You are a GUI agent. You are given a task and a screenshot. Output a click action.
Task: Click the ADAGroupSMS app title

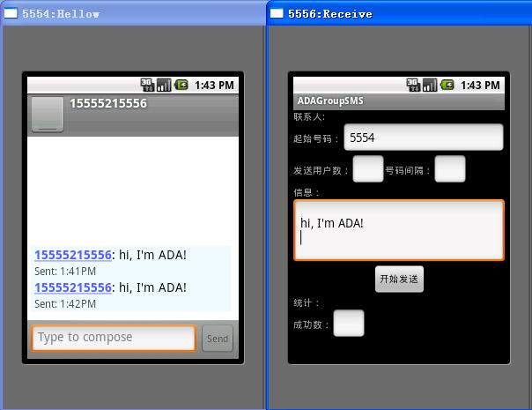click(330, 101)
